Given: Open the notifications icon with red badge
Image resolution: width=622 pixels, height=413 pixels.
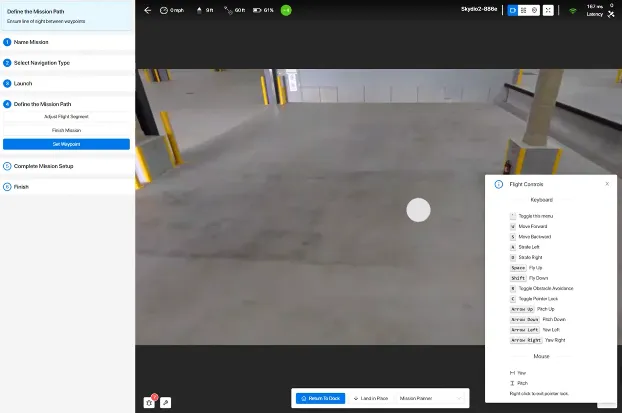Looking at the screenshot, I should (x=150, y=401).
